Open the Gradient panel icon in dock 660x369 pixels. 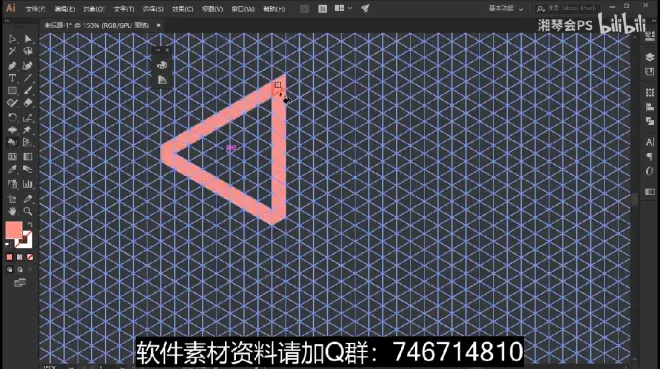650,192
